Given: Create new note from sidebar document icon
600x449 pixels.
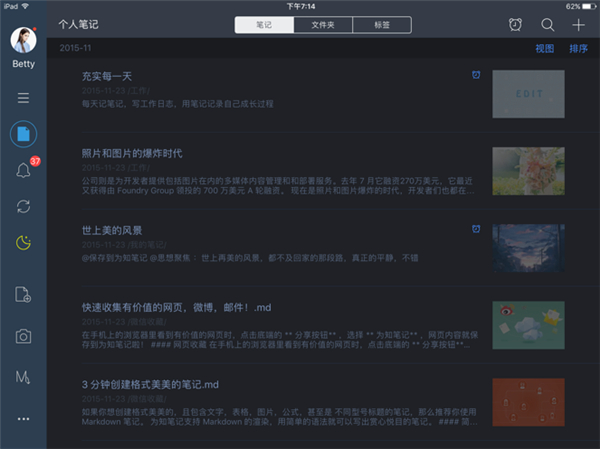Looking at the screenshot, I should pyautogui.click(x=23, y=294).
